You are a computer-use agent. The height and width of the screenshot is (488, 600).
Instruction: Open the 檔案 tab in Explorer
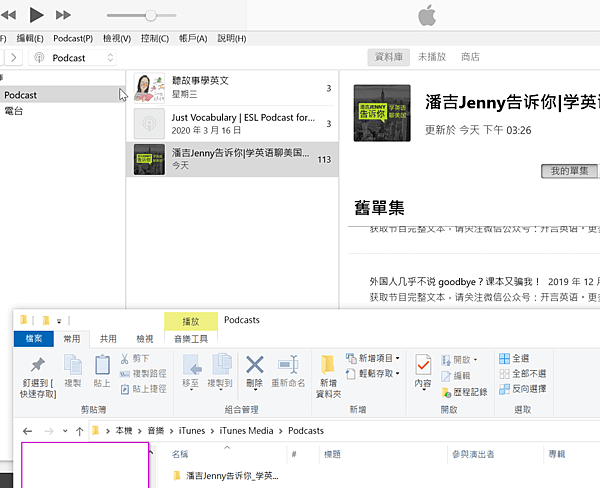[34, 339]
